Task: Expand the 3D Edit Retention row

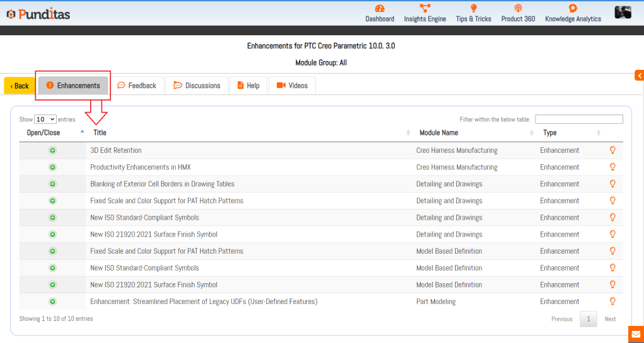Action: 53,150
